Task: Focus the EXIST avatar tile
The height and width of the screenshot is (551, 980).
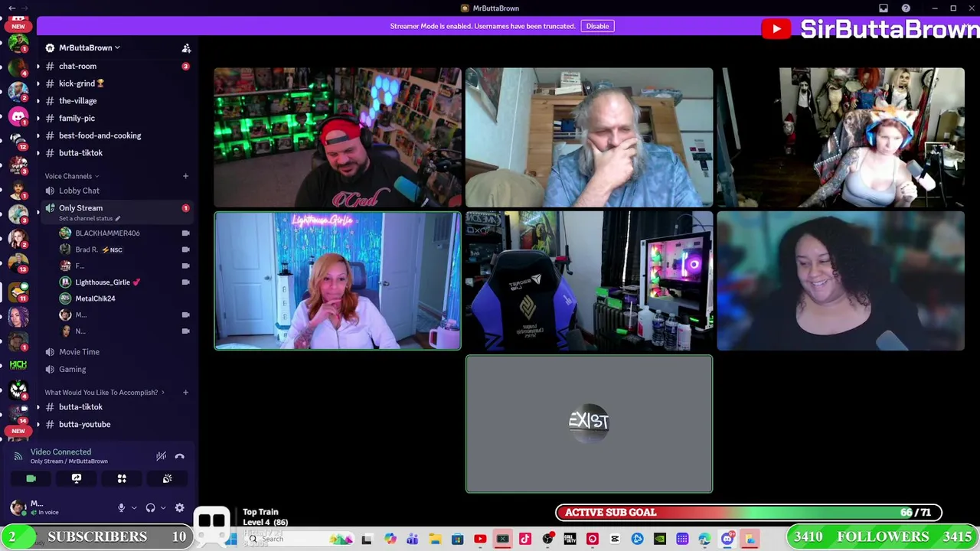Action: click(589, 424)
